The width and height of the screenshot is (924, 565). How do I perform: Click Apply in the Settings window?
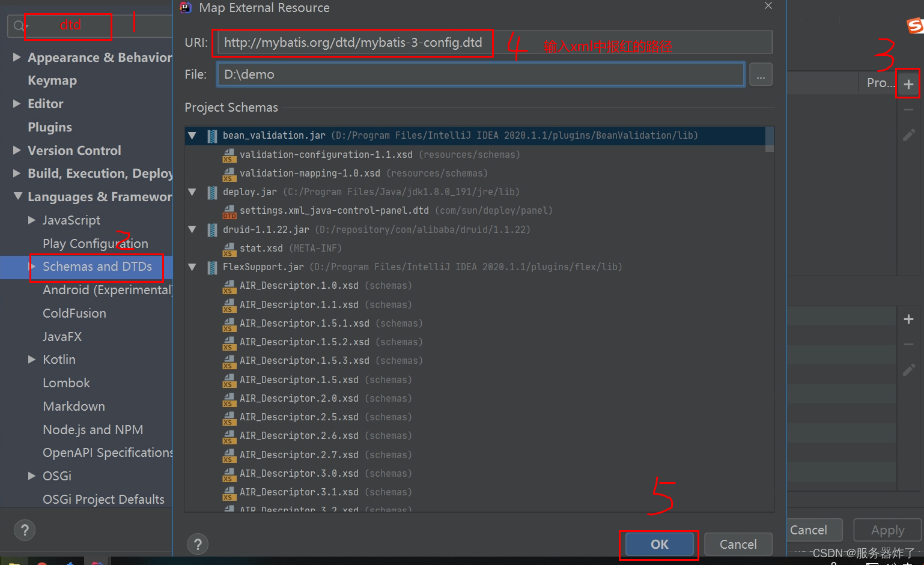pyautogui.click(x=887, y=530)
